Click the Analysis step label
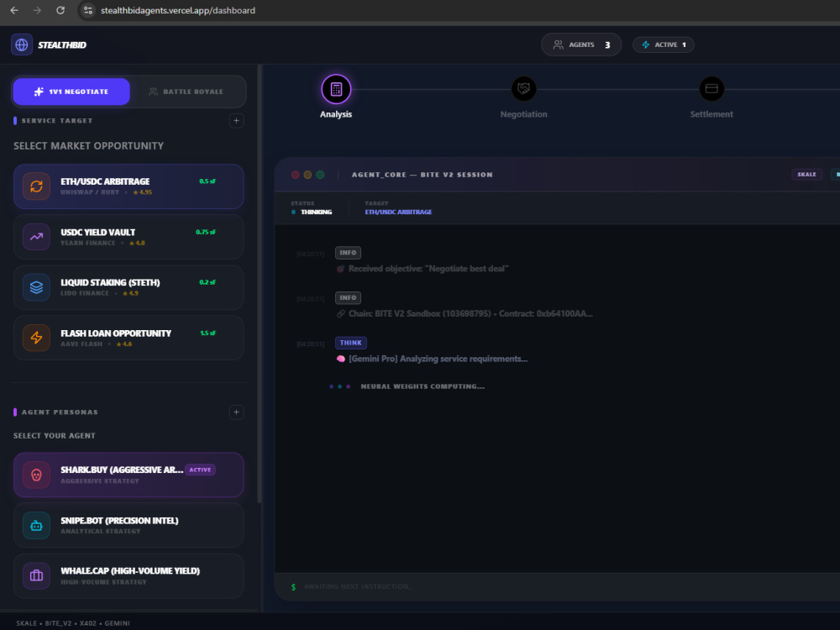 pyautogui.click(x=336, y=114)
